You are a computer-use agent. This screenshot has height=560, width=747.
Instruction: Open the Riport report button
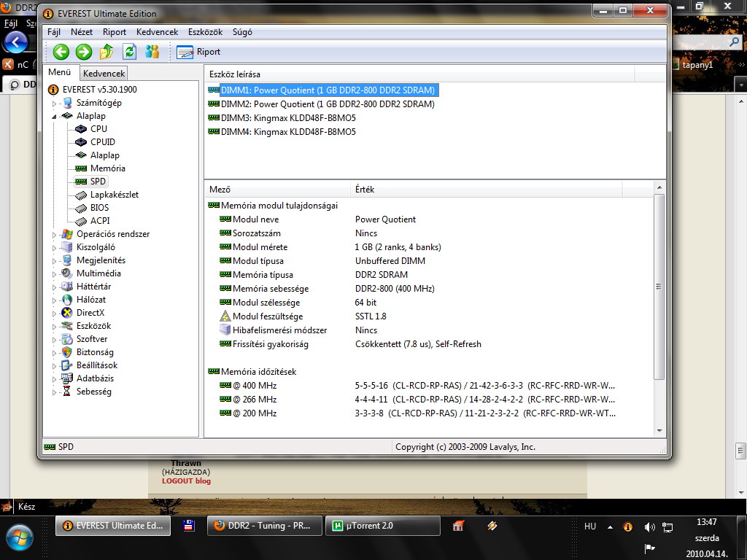[198, 52]
